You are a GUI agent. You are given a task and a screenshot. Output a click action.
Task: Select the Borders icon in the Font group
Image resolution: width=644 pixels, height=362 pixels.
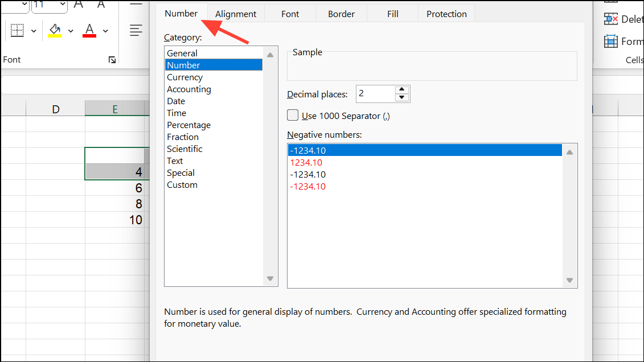[16, 30]
